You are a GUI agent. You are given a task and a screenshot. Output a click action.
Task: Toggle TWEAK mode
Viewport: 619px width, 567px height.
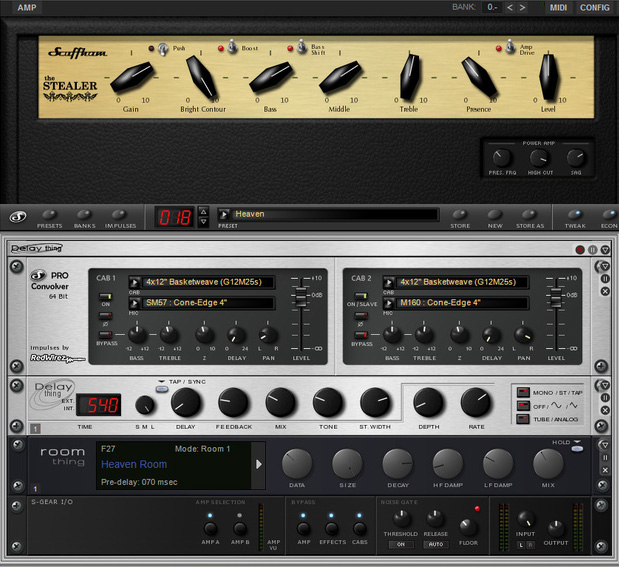click(x=575, y=214)
